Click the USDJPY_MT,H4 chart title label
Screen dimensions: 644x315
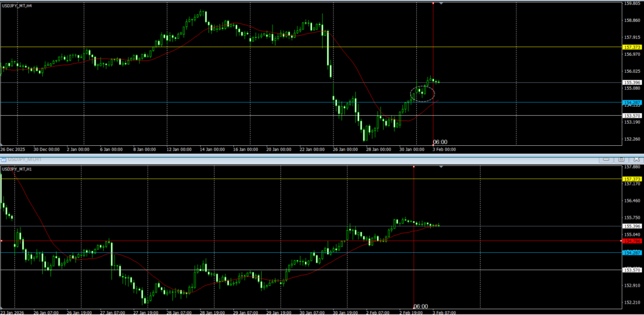coord(19,5)
